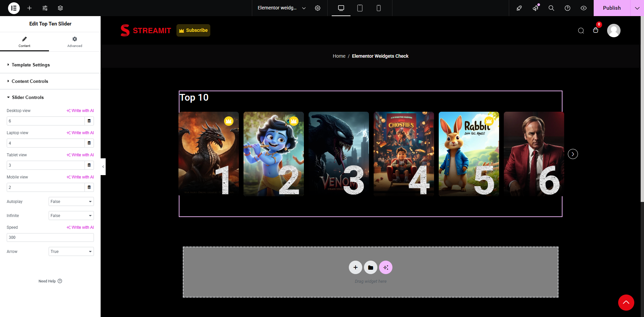Select the rank 3 Venom poster
Image resolution: width=644 pixels, height=317 pixels.
(x=339, y=154)
